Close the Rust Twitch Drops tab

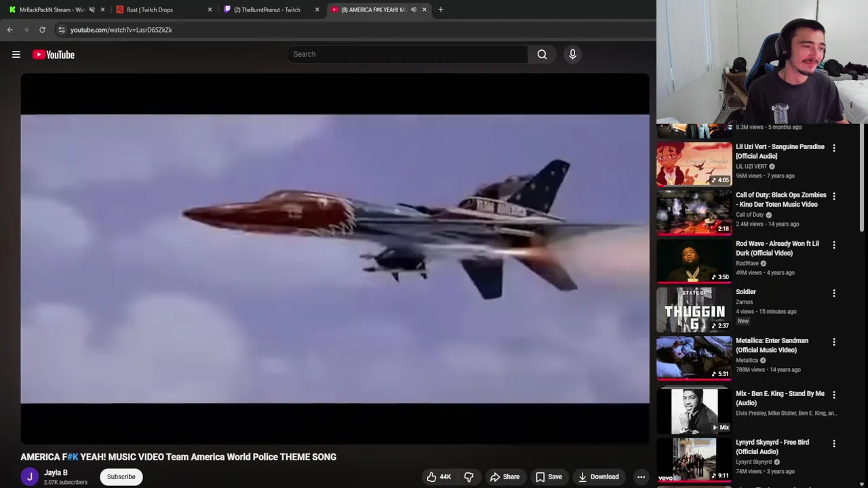pos(210,9)
